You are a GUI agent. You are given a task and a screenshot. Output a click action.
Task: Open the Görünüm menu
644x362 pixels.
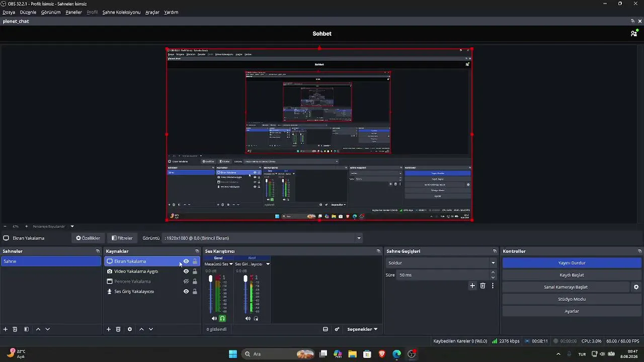[x=51, y=12]
